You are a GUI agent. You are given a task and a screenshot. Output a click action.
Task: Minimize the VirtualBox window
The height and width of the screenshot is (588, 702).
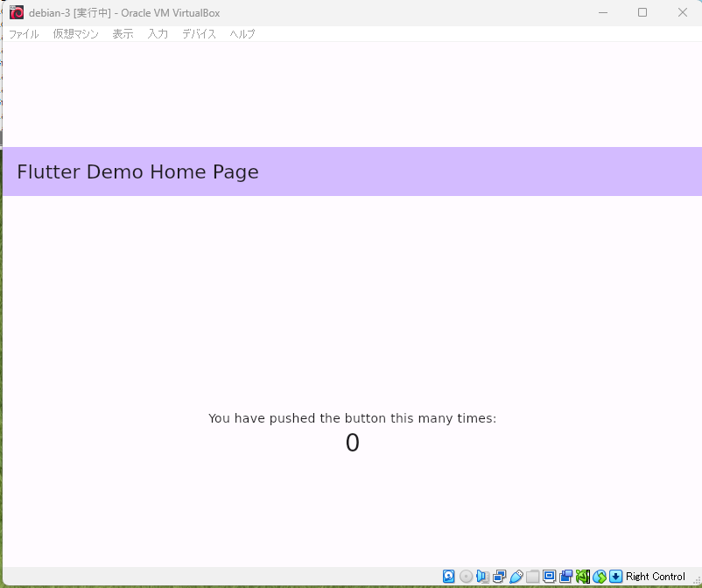point(603,12)
